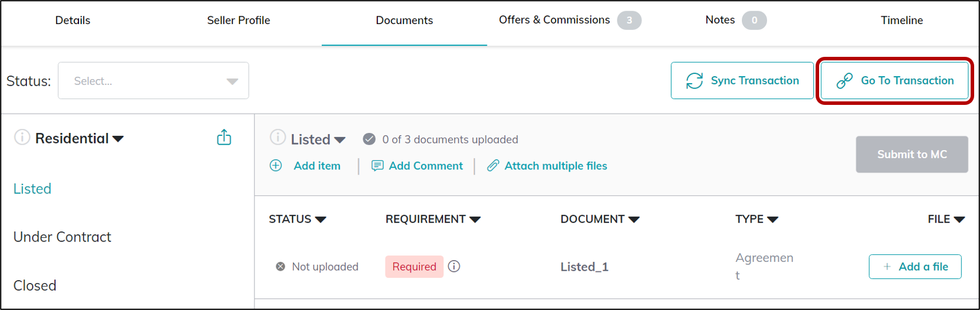The image size is (980, 310).
Task: Click the info icon beside Required badge
Action: coord(454,267)
